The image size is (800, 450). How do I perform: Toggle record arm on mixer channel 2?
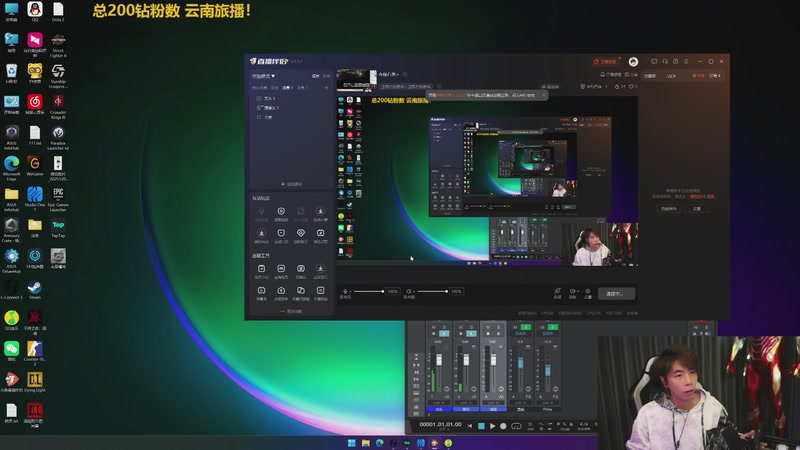461,334
